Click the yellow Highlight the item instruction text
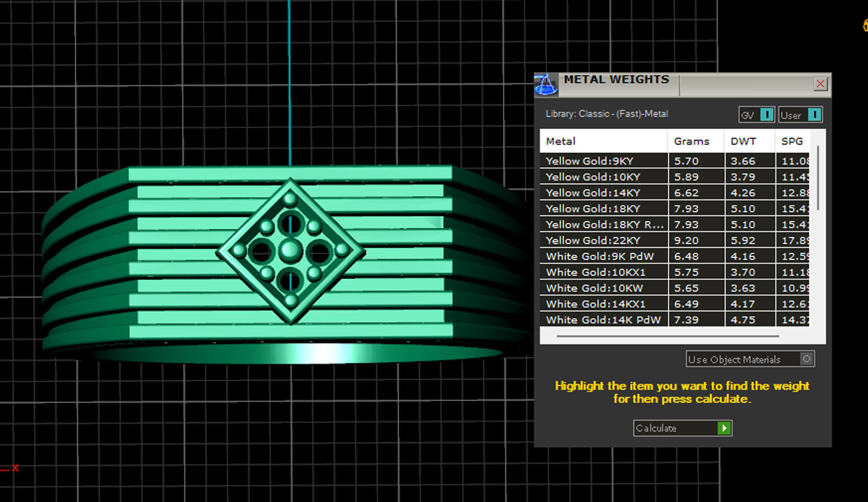868x502 pixels. coord(682,392)
